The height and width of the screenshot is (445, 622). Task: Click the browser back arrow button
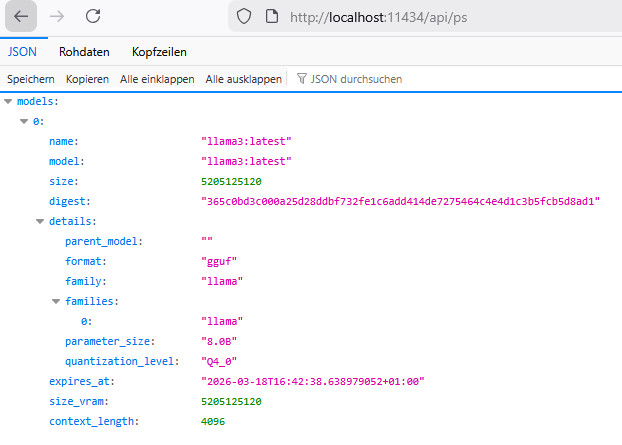pyautogui.click(x=22, y=16)
